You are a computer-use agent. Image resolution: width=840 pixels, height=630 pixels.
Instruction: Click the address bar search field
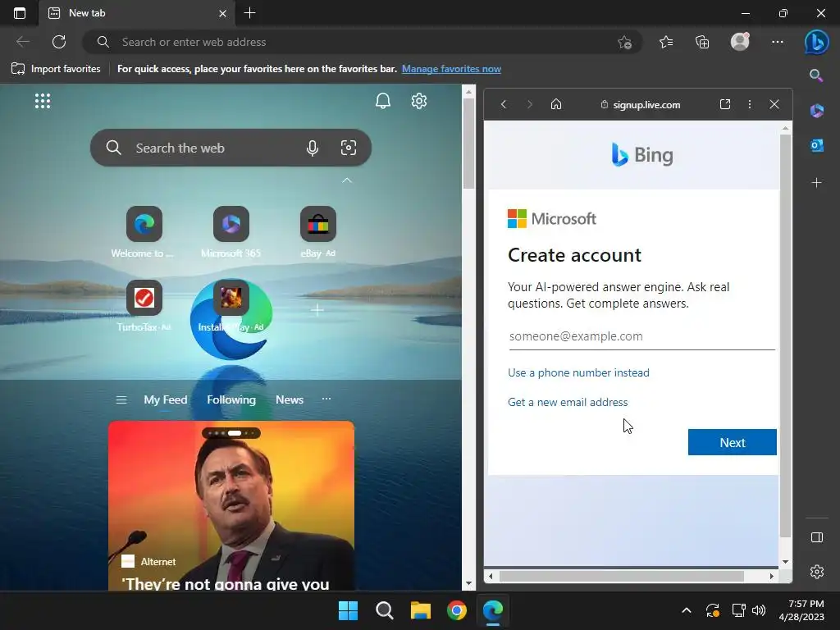(x=354, y=42)
